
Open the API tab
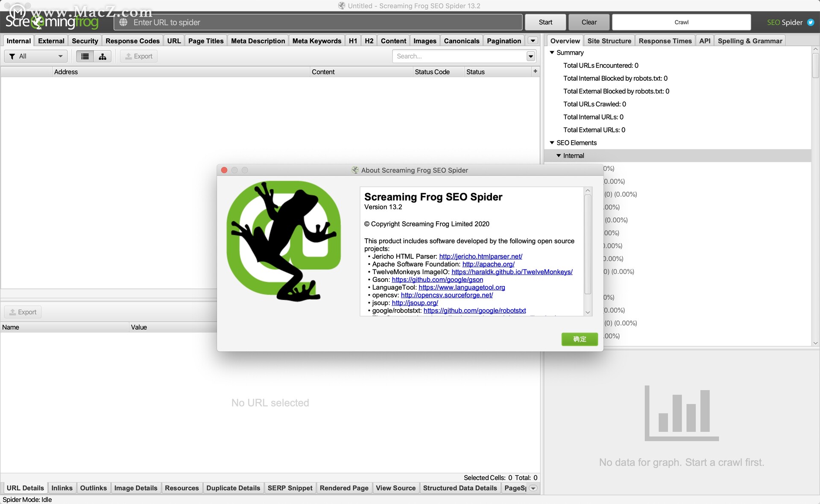[x=705, y=41]
